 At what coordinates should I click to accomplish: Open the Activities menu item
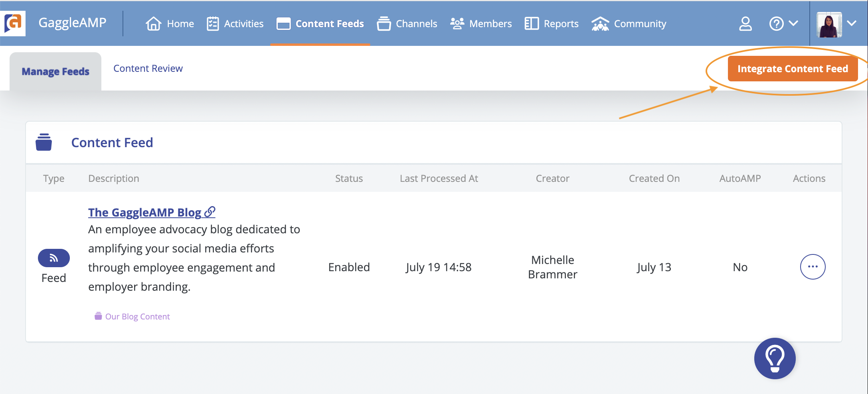235,24
